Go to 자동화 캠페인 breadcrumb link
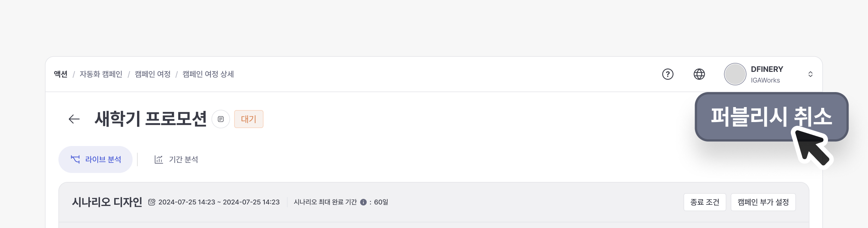This screenshot has width=868, height=228. (101, 74)
